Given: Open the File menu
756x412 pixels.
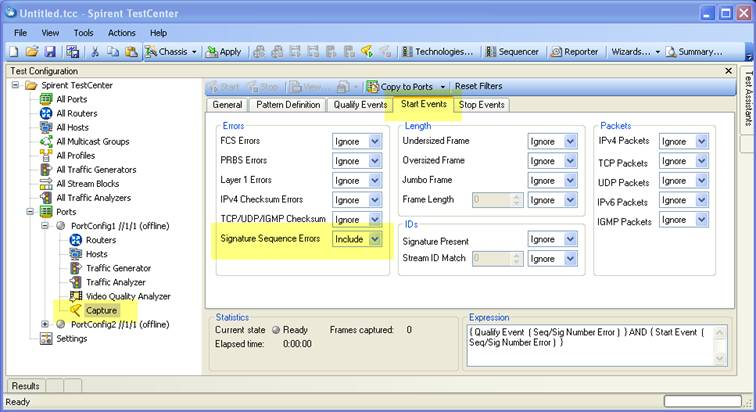Looking at the screenshot, I should pyautogui.click(x=20, y=33).
